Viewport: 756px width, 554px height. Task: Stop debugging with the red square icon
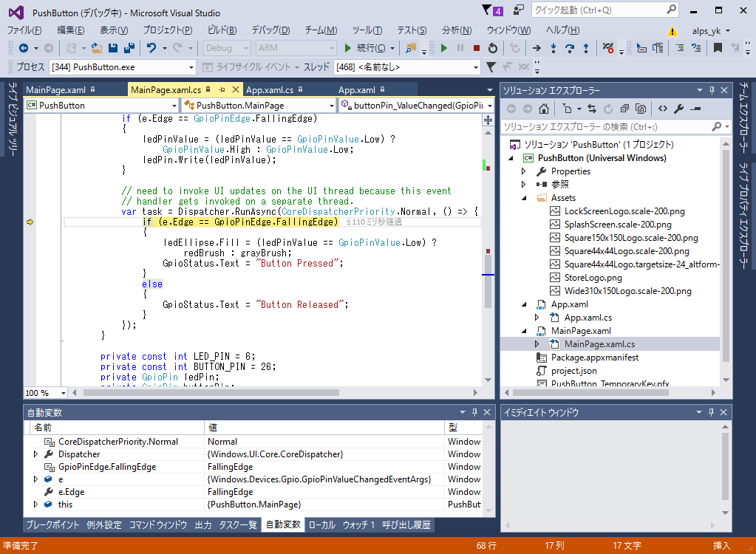coord(477,48)
